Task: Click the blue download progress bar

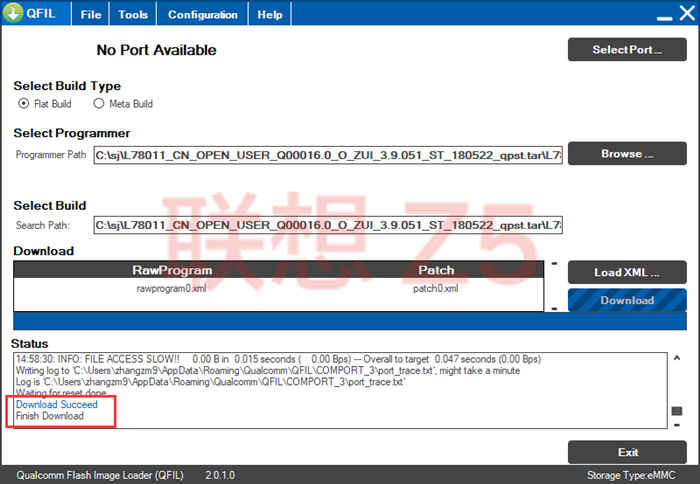Action: click(x=350, y=321)
